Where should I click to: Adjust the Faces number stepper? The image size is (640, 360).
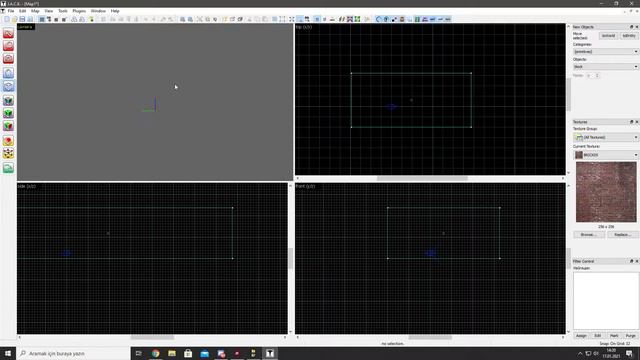592,76
